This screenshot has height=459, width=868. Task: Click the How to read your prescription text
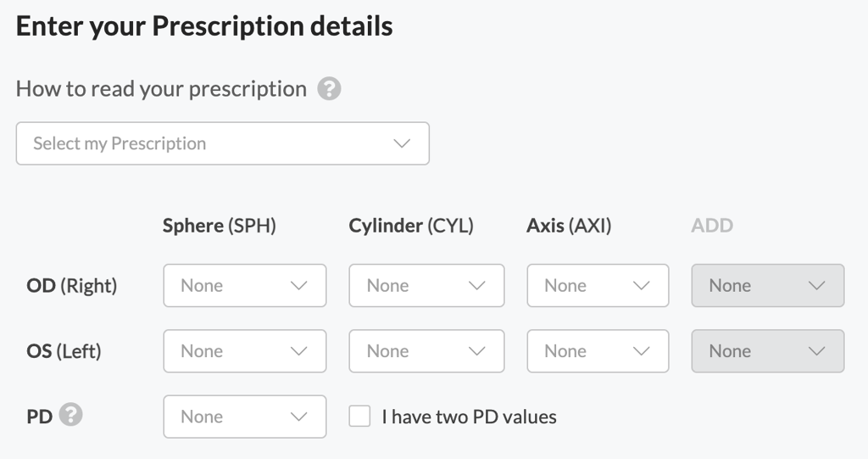point(161,89)
